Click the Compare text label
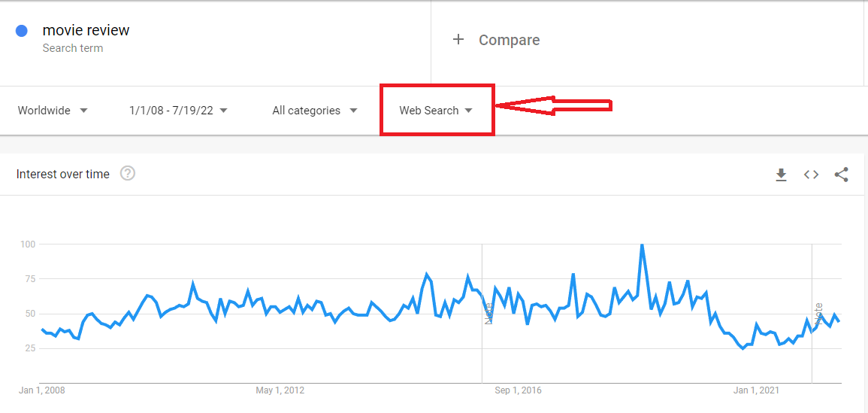The height and width of the screenshot is (413, 868). pyautogui.click(x=509, y=41)
